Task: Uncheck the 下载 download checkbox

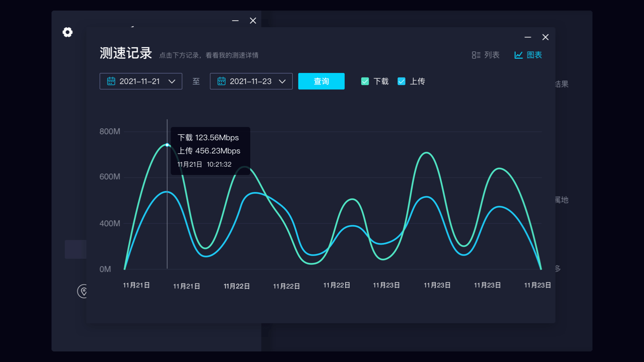Action: click(365, 81)
